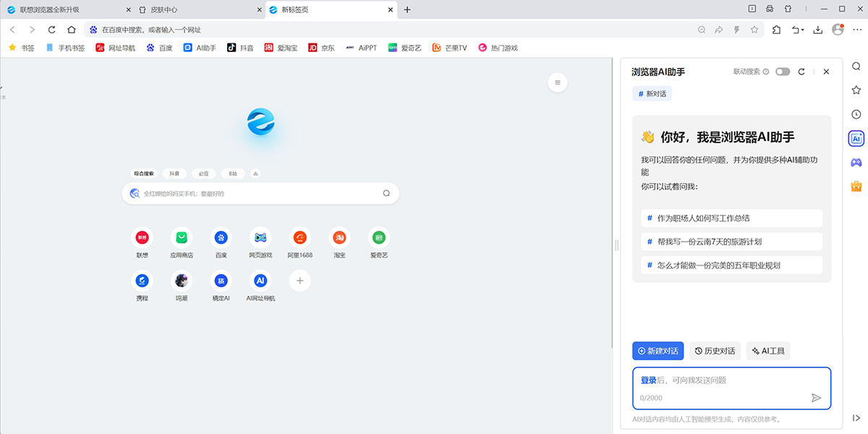Select the 抖音 search engine tab

pyautogui.click(x=174, y=174)
